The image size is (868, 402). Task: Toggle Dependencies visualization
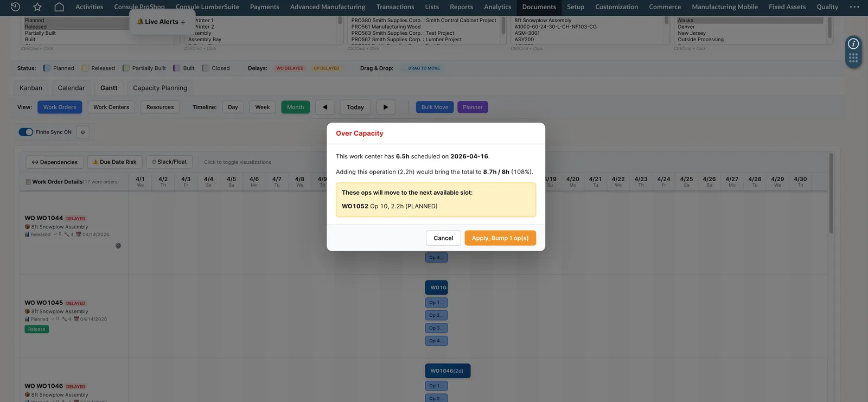coord(55,162)
